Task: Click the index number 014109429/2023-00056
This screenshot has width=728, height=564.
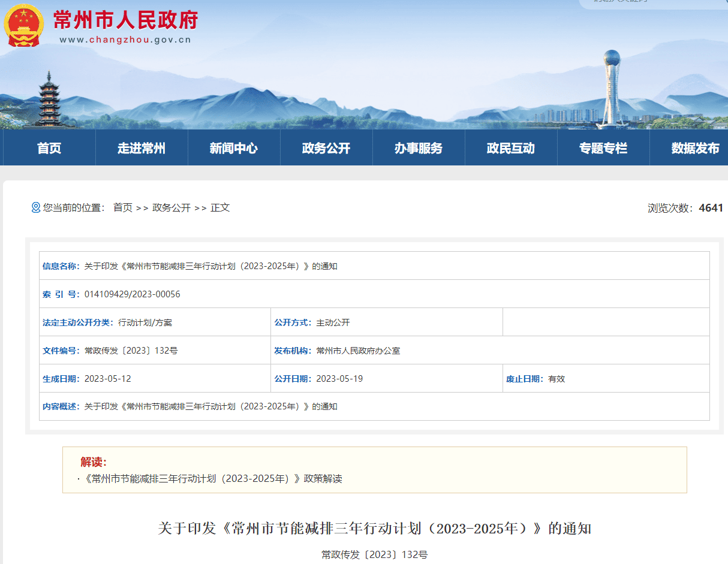Action: 132,294
